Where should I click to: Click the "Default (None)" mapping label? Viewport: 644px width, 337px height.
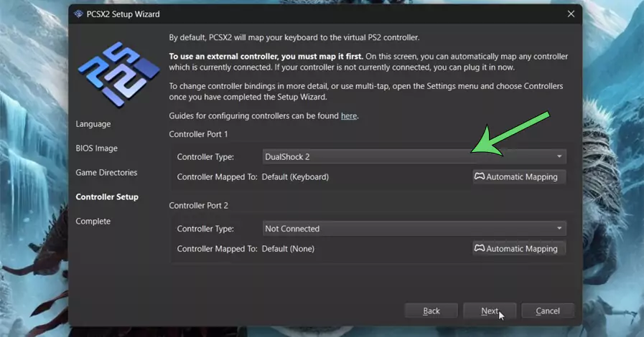(288, 249)
